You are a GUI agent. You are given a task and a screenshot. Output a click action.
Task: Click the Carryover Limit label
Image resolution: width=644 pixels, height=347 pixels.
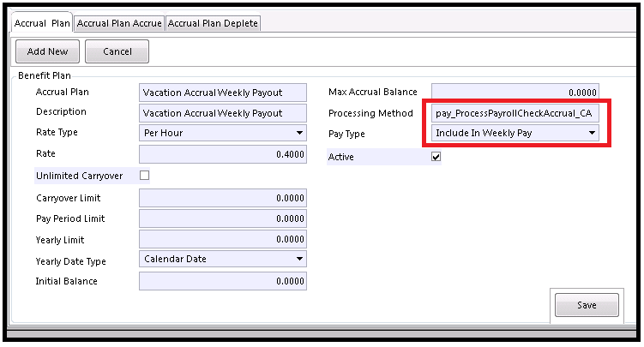click(x=69, y=198)
